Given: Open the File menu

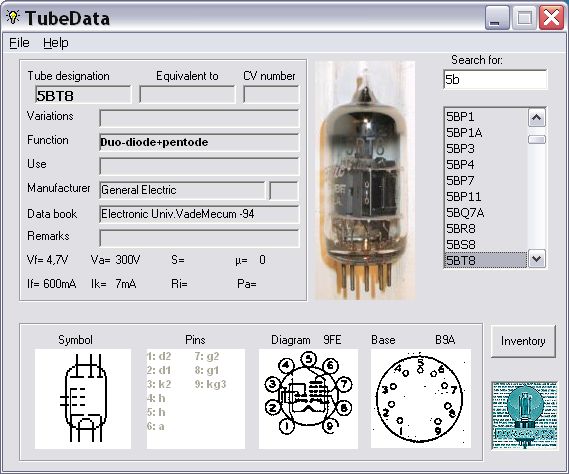Looking at the screenshot, I should [x=19, y=43].
